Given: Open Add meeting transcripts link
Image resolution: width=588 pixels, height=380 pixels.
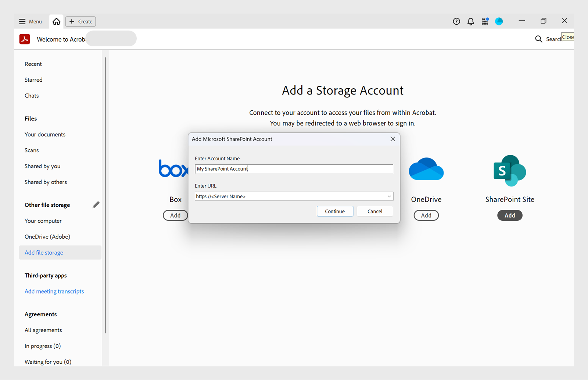Looking at the screenshot, I should pos(54,291).
